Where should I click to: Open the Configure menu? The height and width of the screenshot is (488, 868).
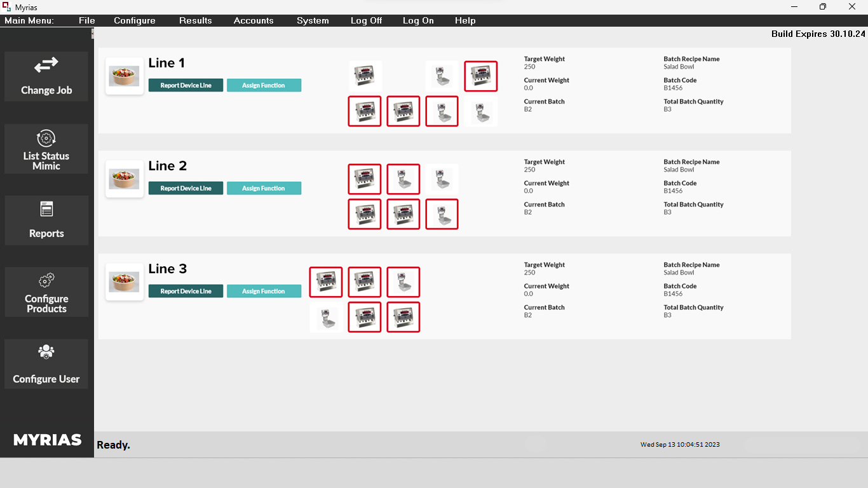pyautogui.click(x=135, y=20)
